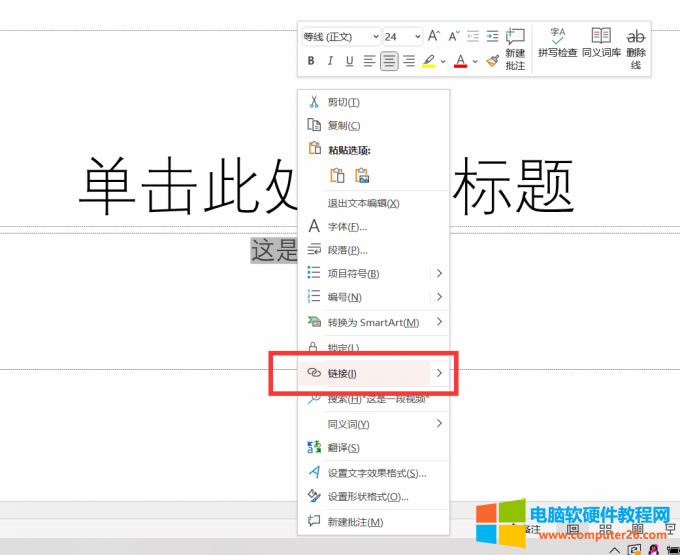Select 剪切(T) in the context menu
680x555 pixels.
[343, 102]
